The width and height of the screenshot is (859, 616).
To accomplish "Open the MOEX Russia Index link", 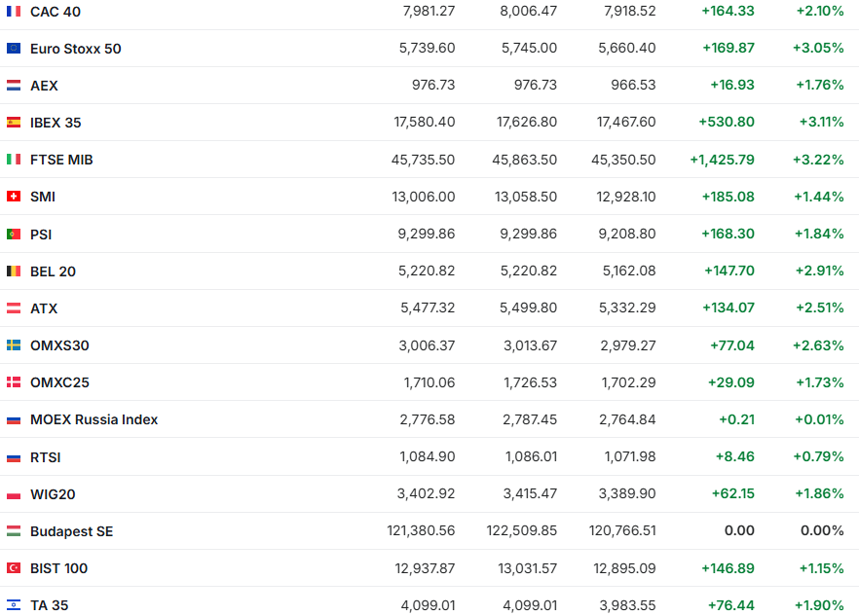I will coord(93,419).
